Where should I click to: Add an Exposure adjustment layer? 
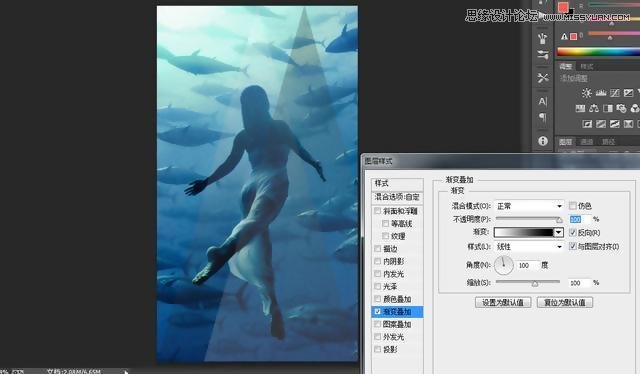coord(629,93)
